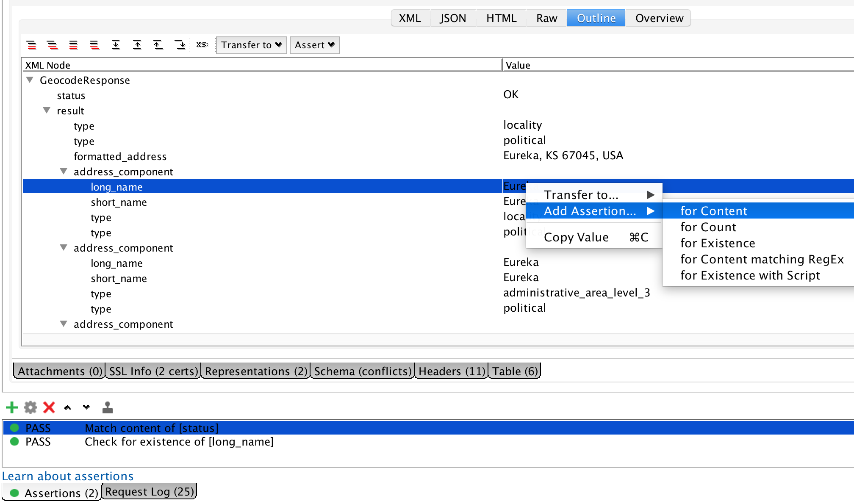Clone the assertion using the stamp icon
The height and width of the screenshot is (504, 854).
108,407
